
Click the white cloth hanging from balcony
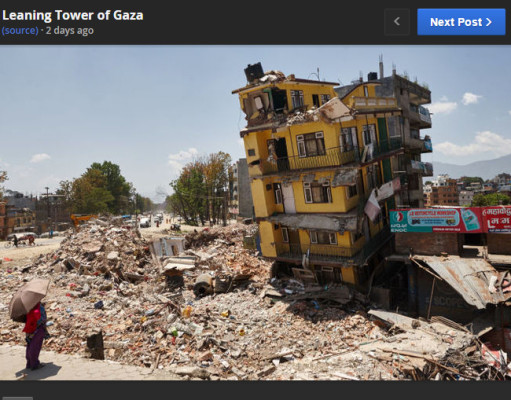click(378, 198)
